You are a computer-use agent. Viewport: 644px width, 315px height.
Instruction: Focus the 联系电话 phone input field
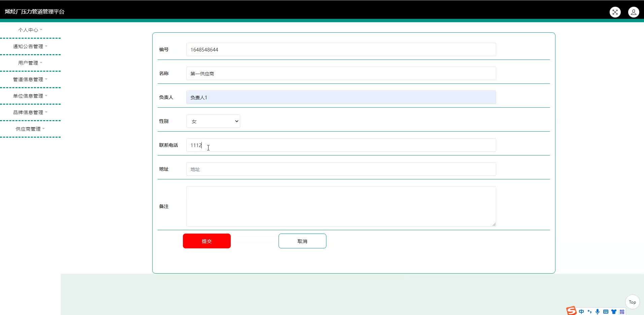[341, 145]
